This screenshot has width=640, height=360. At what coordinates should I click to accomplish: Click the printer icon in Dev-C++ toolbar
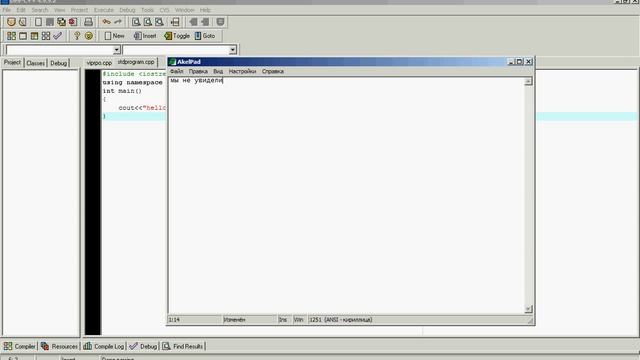coord(88,22)
